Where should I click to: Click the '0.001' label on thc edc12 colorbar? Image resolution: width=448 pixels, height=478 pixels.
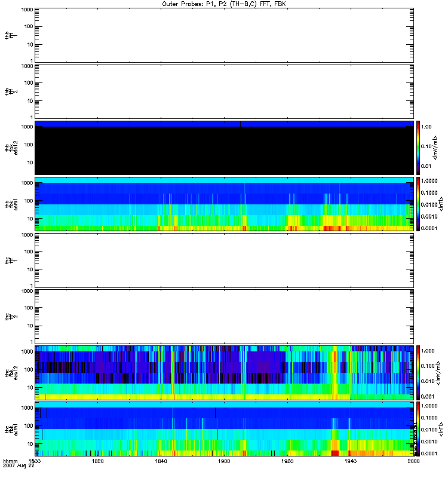tap(428, 397)
